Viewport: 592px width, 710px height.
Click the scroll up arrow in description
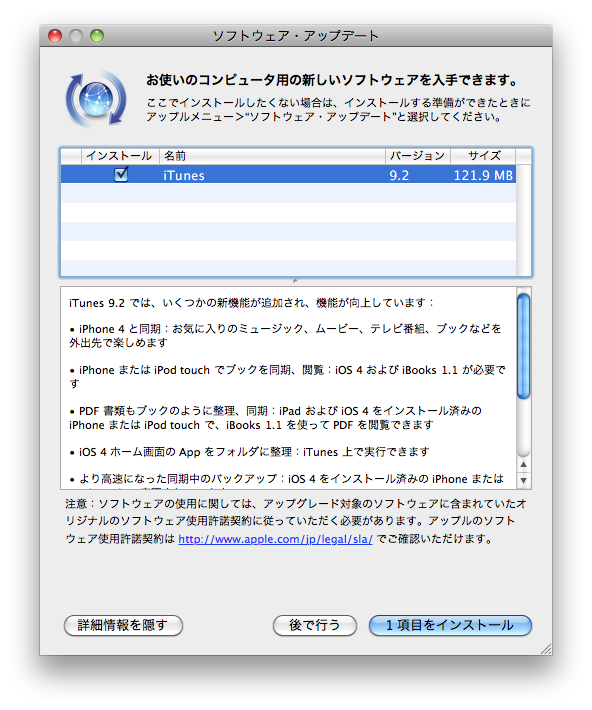pyautogui.click(x=524, y=464)
